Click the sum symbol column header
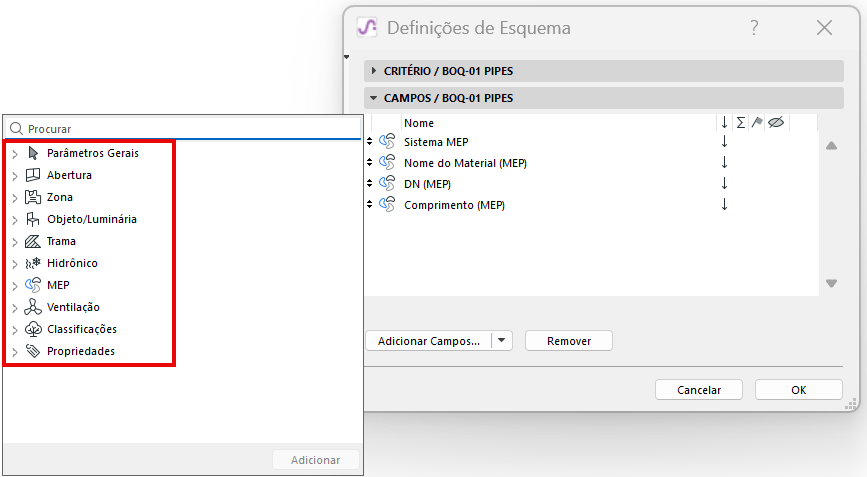This screenshot has width=867, height=477. [x=741, y=122]
